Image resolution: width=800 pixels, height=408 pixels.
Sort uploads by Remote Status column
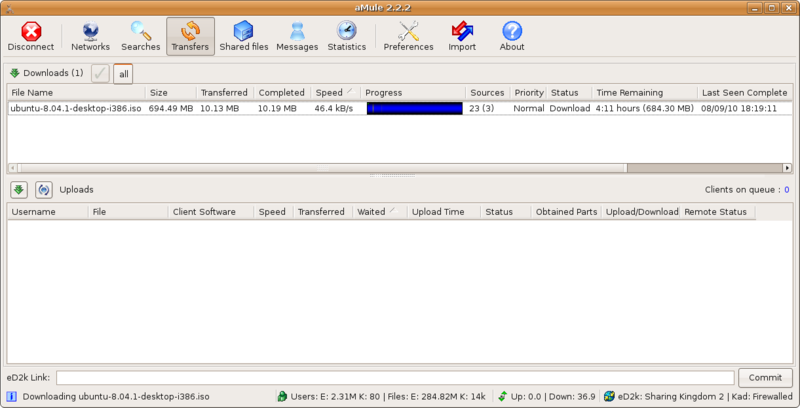(717, 212)
